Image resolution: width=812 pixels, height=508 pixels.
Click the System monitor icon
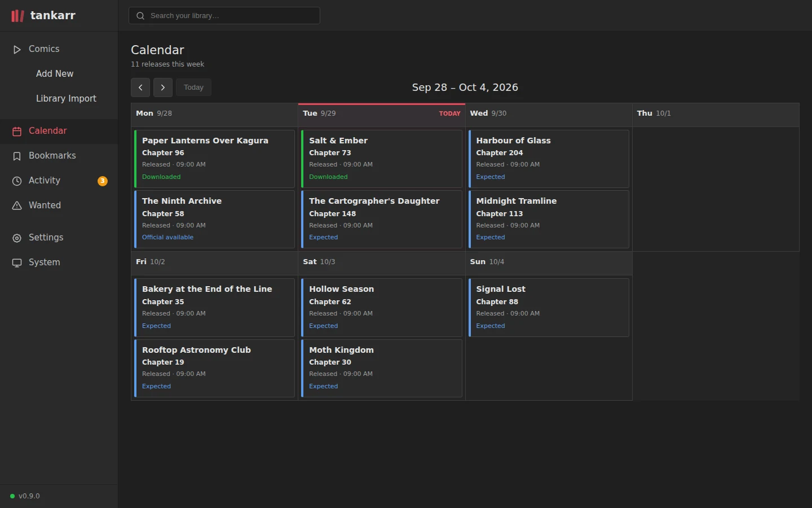tap(17, 263)
